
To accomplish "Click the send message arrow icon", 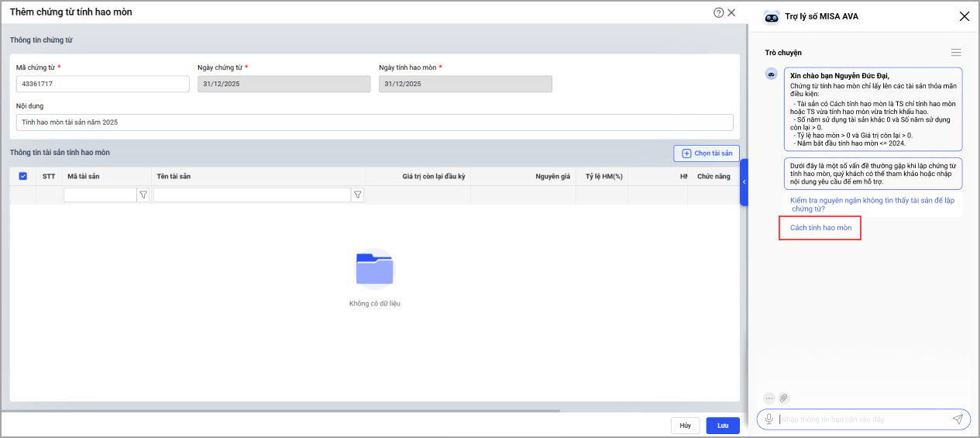I will coord(958,419).
